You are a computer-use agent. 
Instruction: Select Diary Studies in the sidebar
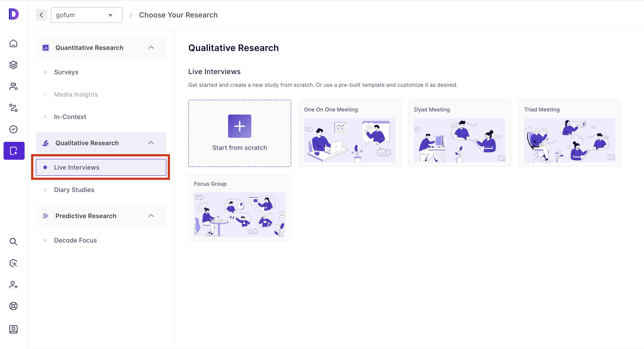[101, 190]
